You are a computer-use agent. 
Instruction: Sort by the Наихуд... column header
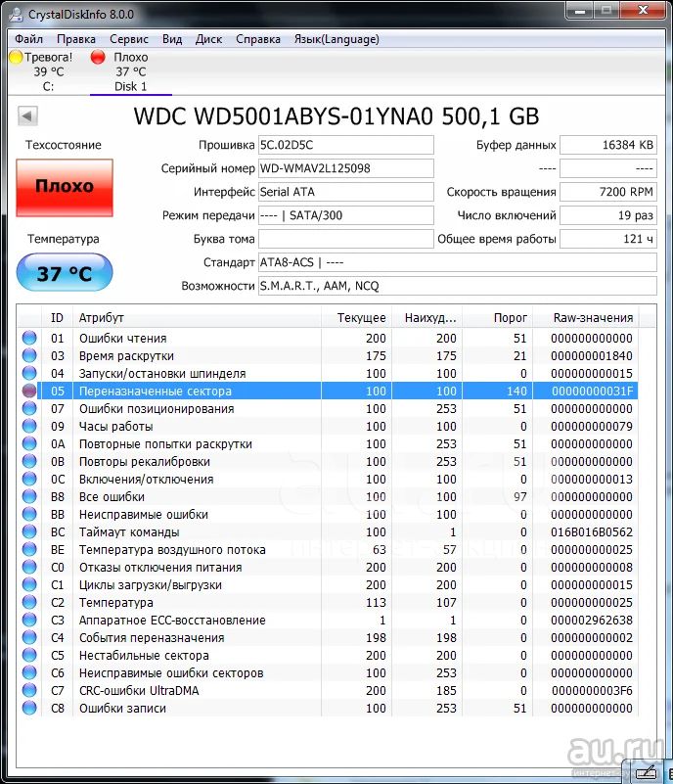426,317
